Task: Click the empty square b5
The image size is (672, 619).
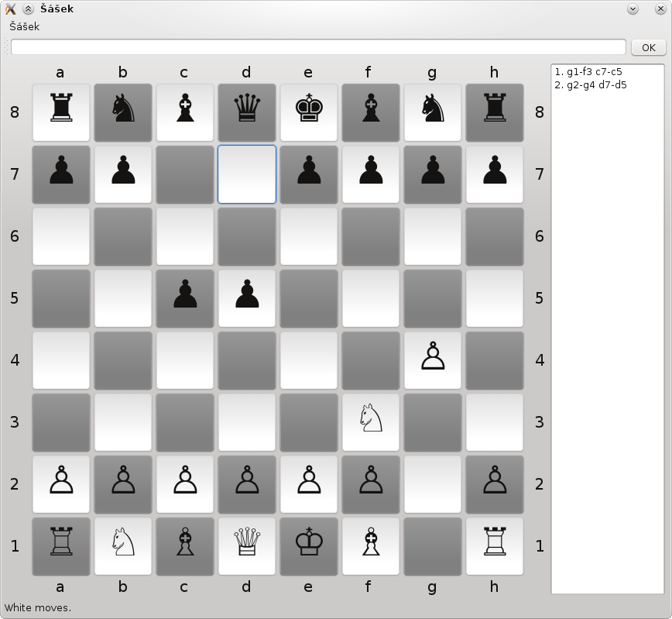Action: [x=123, y=298]
